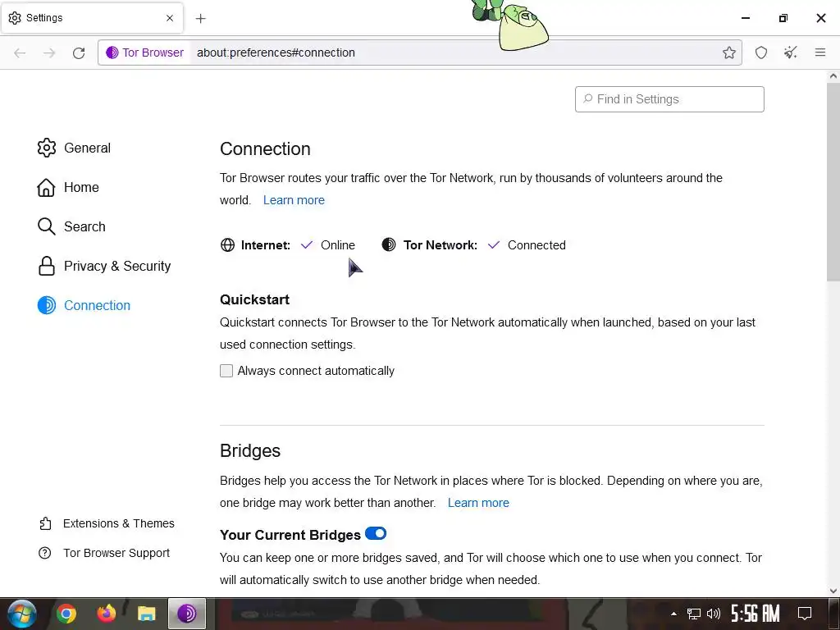840x630 pixels.
Task: Click the New Identity broom icon
Action: [791, 52]
